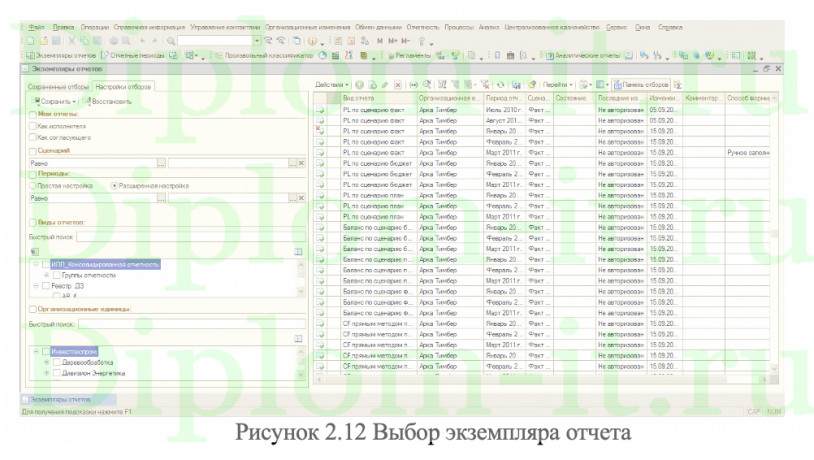Open the Файл menu
This screenshot has height=460, width=814.
click(36, 27)
